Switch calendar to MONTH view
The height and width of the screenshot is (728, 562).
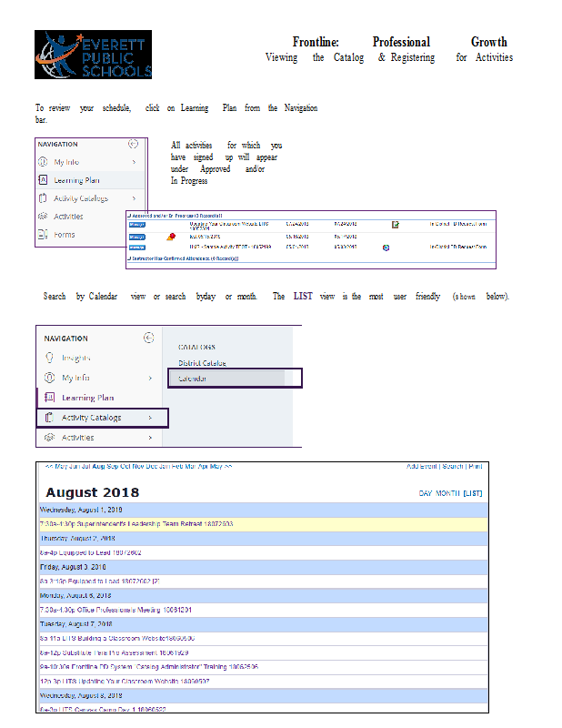coord(447,493)
